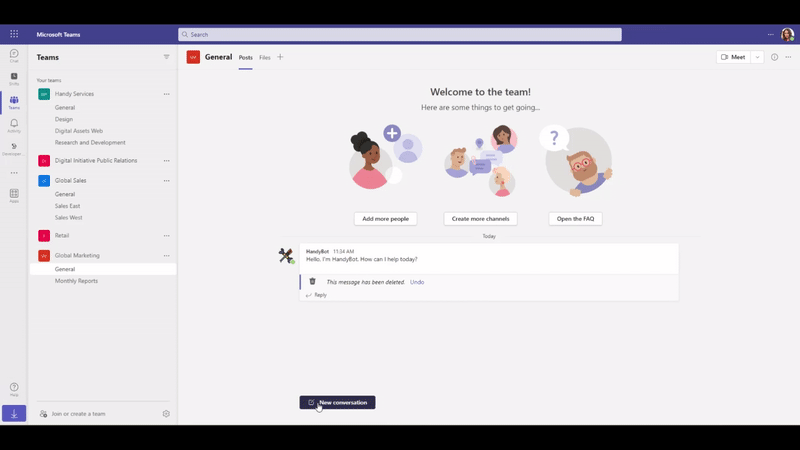The width and height of the screenshot is (800, 450).
Task: Click the download desktop app icon
Action: tap(14, 413)
